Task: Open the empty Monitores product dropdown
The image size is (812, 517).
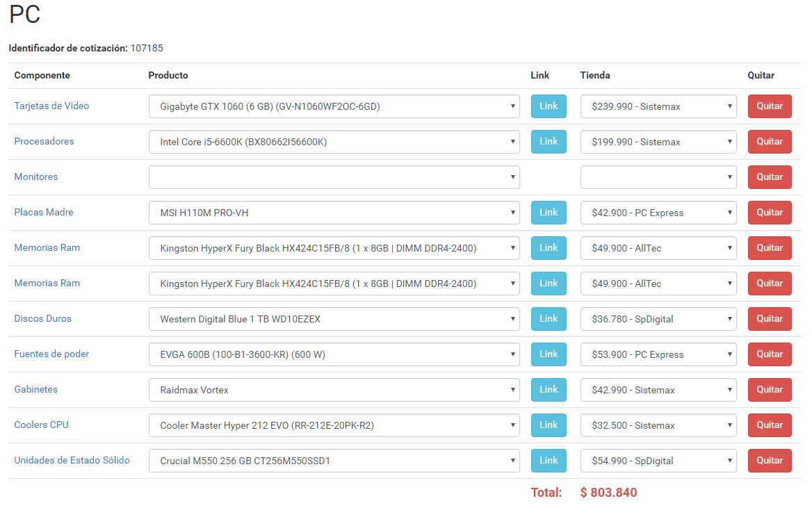Action: coord(334,177)
